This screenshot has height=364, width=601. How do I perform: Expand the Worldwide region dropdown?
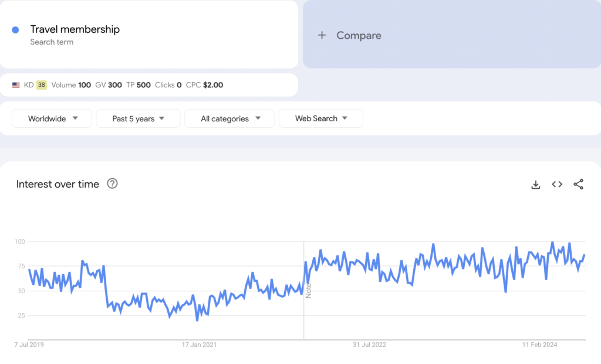click(x=52, y=118)
